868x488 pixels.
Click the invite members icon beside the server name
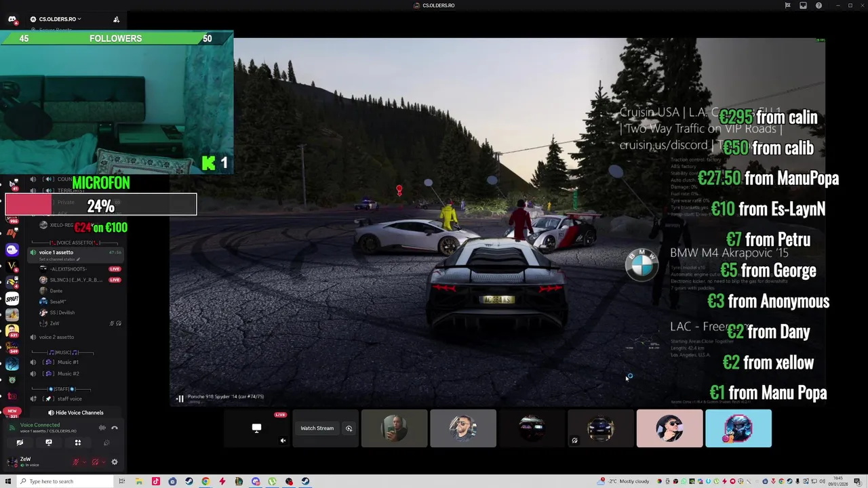point(116,19)
